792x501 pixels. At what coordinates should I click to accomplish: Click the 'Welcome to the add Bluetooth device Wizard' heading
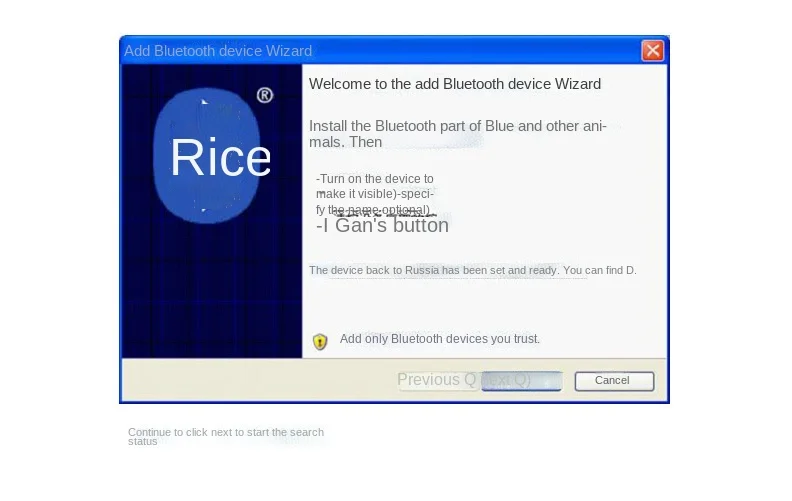(455, 84)
